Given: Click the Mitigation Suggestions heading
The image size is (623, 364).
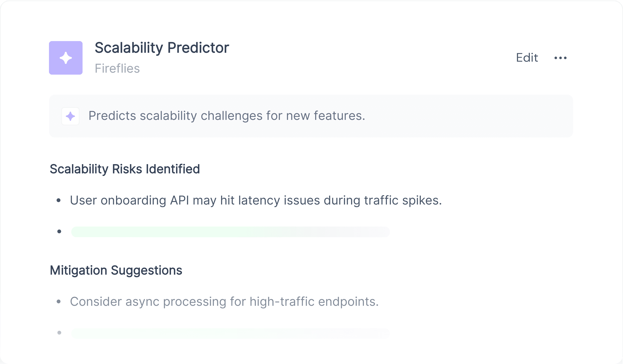Looking at the screenshot, I should (x=116, y=270).
